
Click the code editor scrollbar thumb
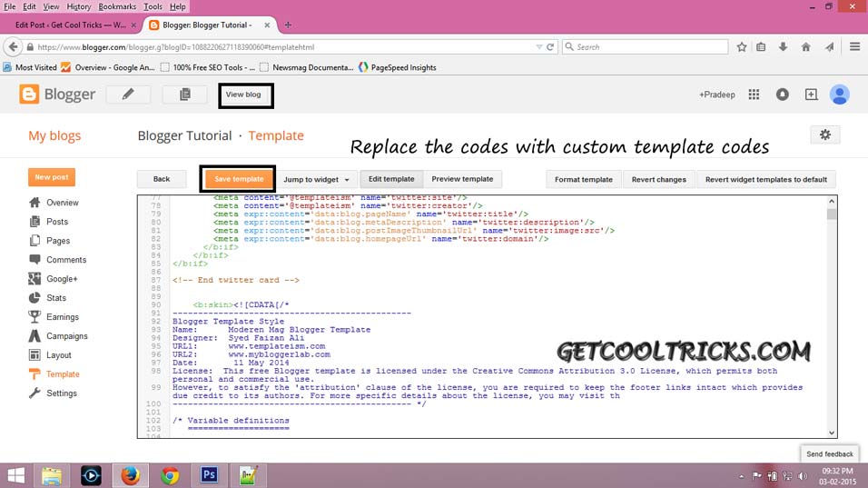[x=832, y=214]
